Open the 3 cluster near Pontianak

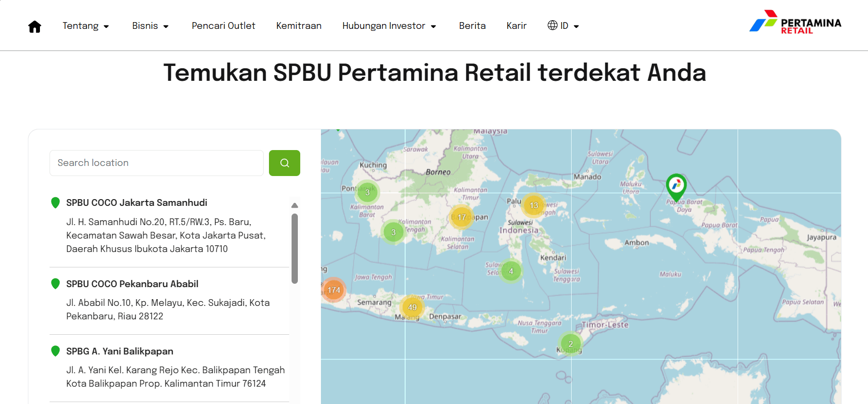[x=367, y=192]
